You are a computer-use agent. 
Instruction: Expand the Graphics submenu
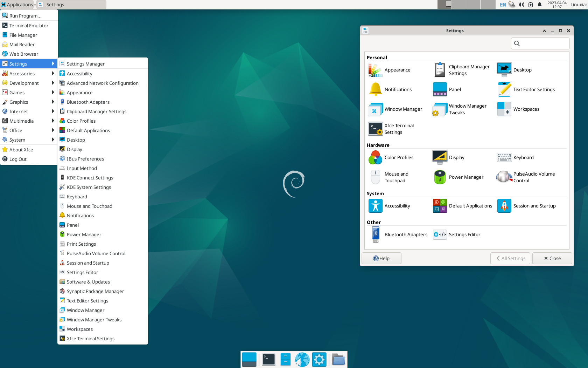pyautogui.click(x=29, y=102)
